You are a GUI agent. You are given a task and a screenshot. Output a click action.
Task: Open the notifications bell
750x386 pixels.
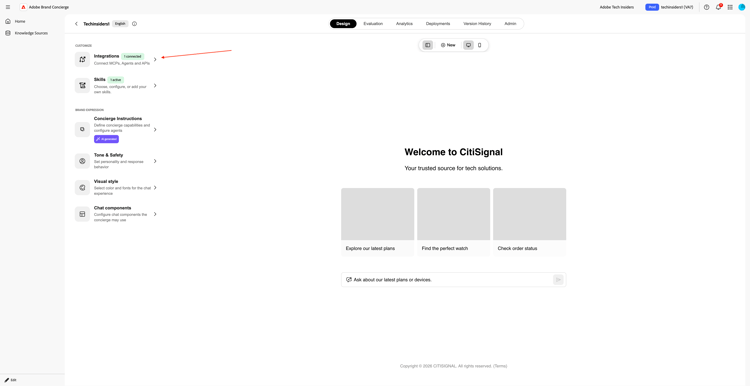[x=718, y=7]
